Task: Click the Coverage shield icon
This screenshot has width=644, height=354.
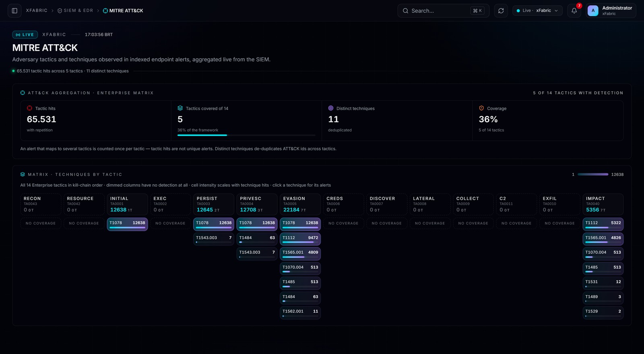Action: pyautogui.click(x=481, y=108)
